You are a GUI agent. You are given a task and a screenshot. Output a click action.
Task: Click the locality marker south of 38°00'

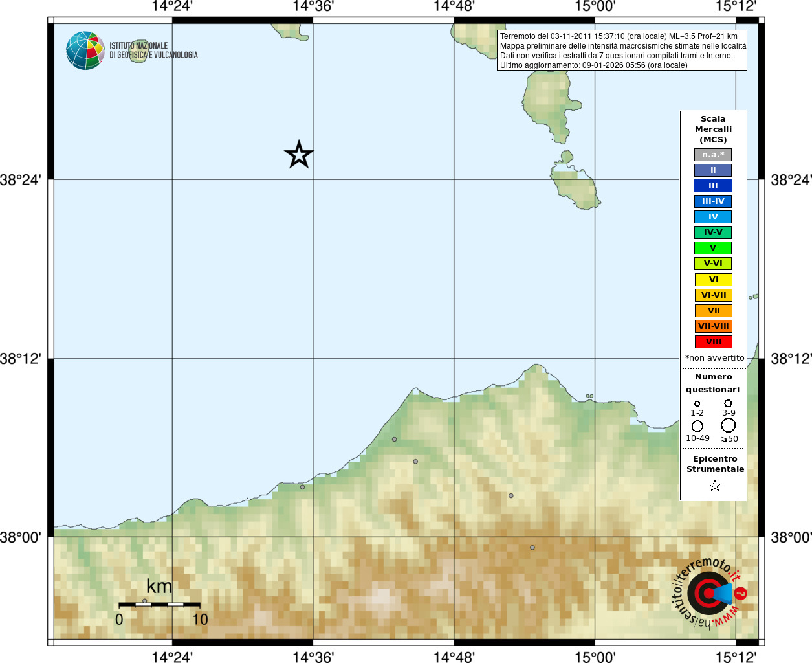pyautogui.click(x=532, y=548)
